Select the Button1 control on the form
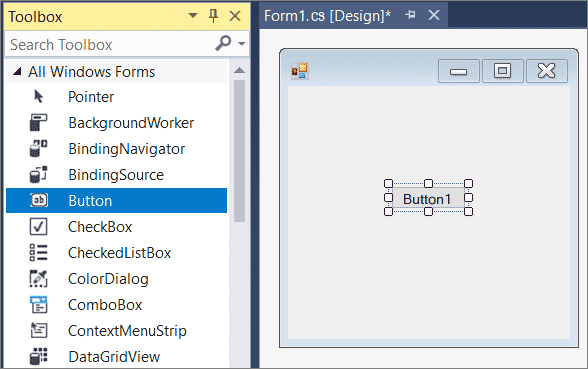 pyautogui.click(x=428, y=199)
